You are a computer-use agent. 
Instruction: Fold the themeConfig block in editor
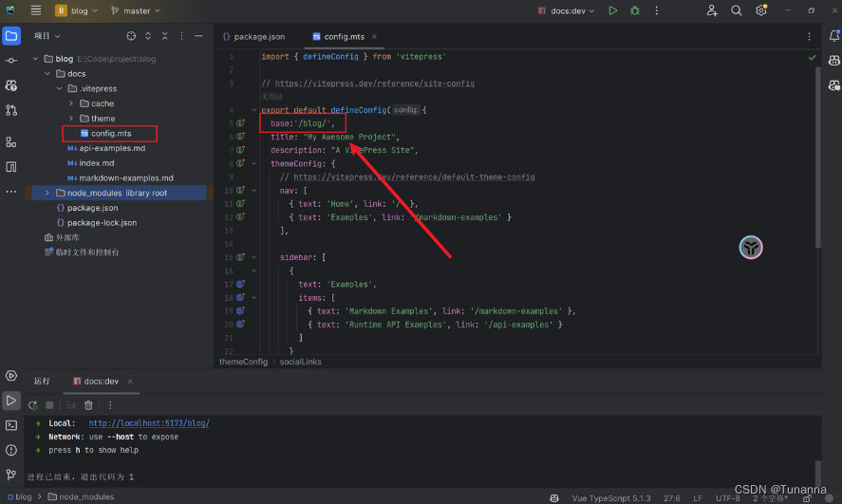tap(254, 163)
